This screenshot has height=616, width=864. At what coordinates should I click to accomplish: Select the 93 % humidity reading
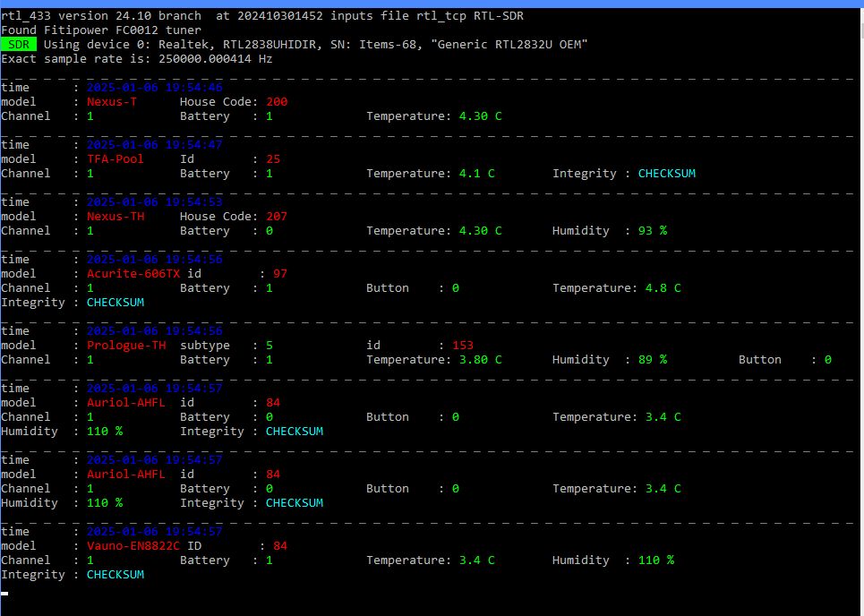[x=652, y=231]
